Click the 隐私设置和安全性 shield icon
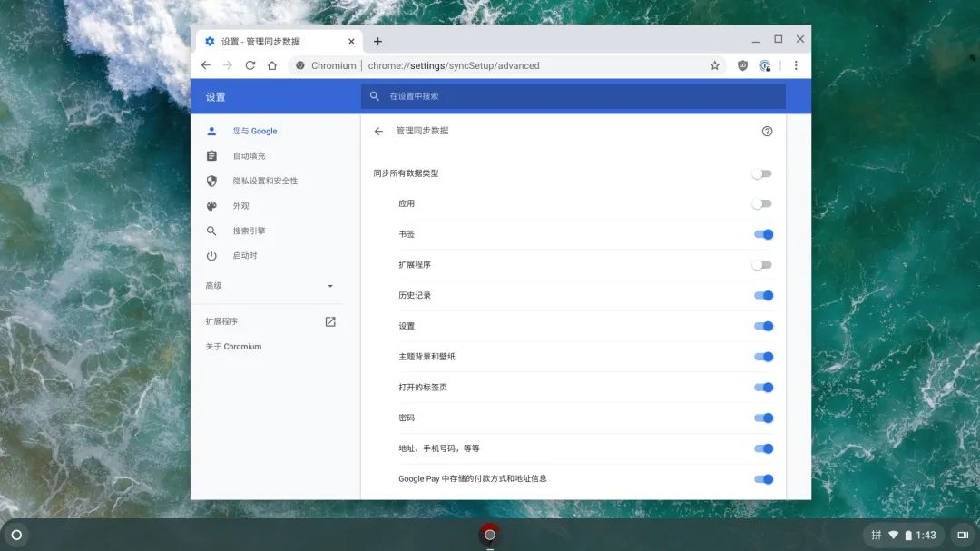This screenshot has height=551, width=980. (x=211, y=181)
